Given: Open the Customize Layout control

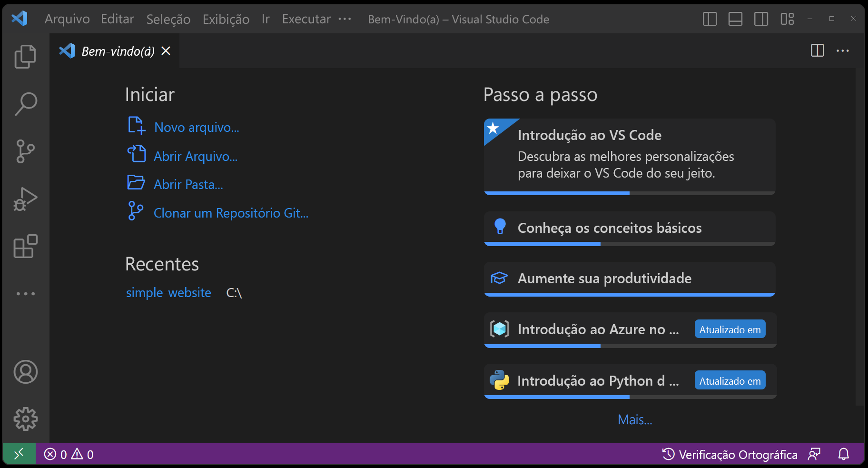Looking at the screenshot, I should click(787, 19).
